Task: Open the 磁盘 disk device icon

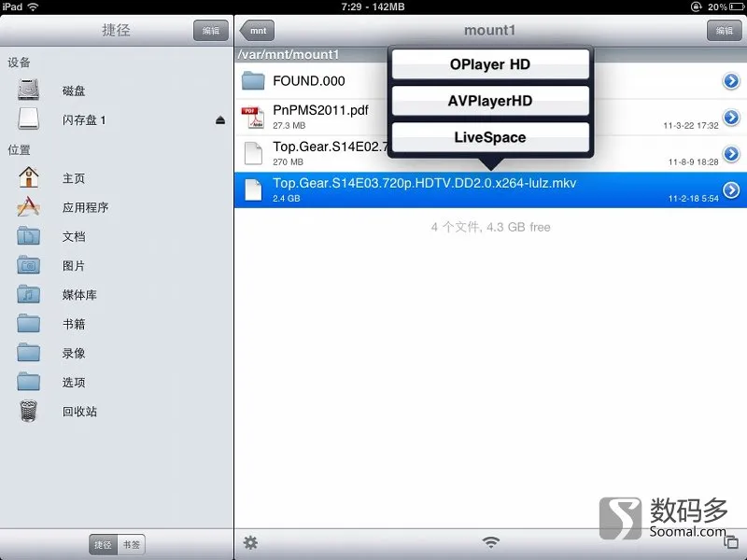Action: pos(29,90)
